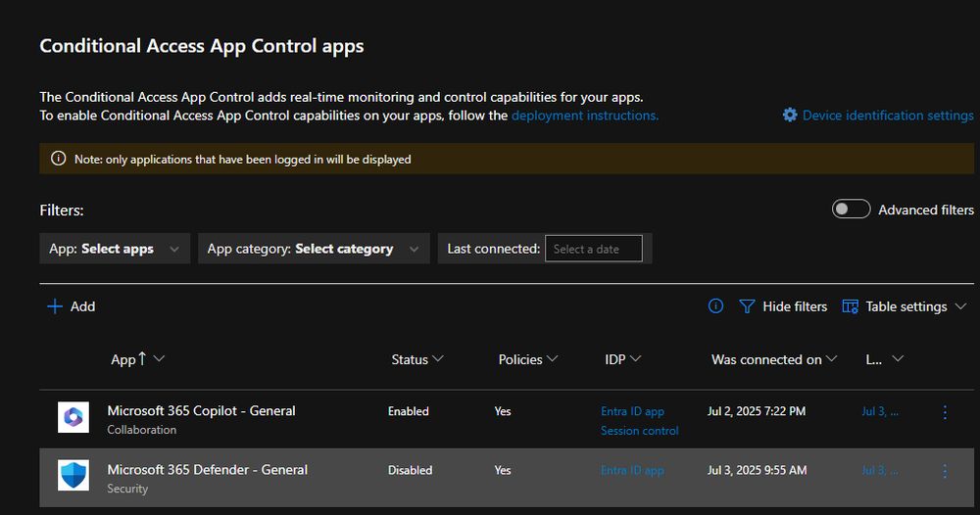Viewport: 980px width, 515px height.
Task: Select Microsoft 365 Defender - General name
Action: tap(207, 469)
